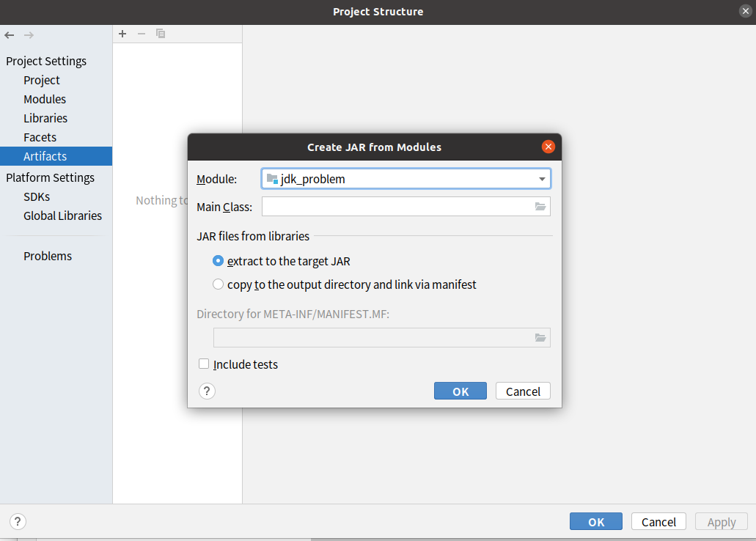Click the copy artifact icon
The image size is (756, 541).
(x=161, y=34)
